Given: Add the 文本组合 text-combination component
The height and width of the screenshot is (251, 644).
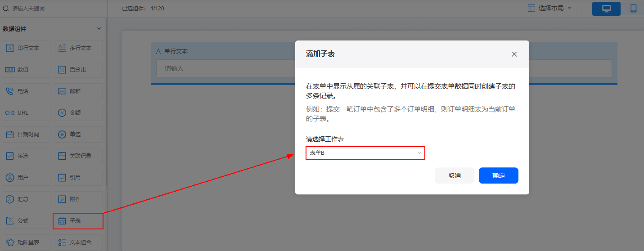Looking at the screenshot, I should (x=79, y=242).
